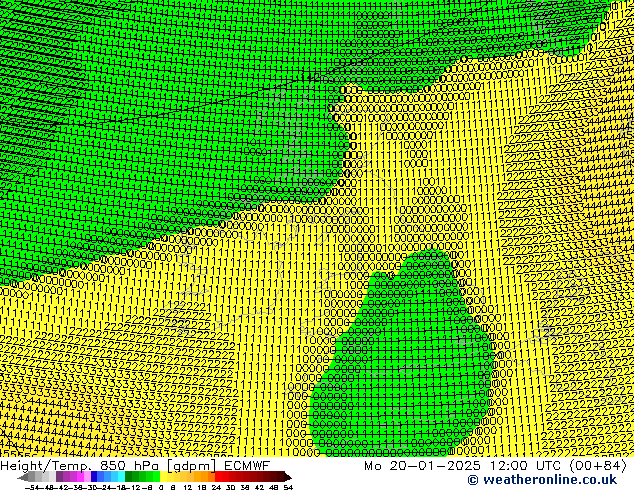
Task: Click the 'Height/Temp. 850 hPa [gdpm] ECMWF' title
Action: (135, 466)
